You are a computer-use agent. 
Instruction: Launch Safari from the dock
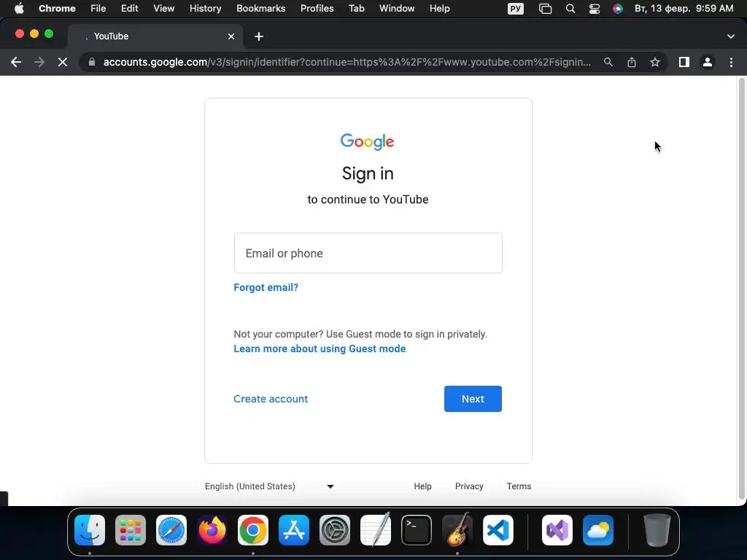pyautogui.click(x=171, y=530)
